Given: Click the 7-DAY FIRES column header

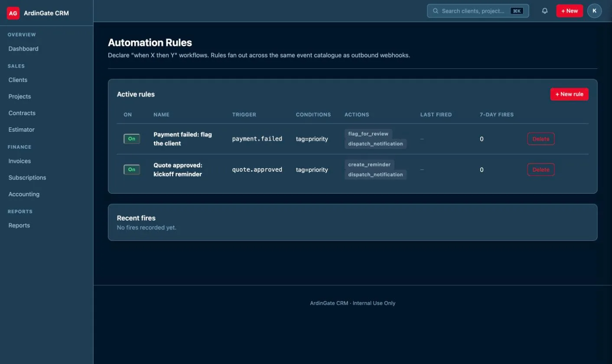Looking at the screenshot, I should 496,115.
